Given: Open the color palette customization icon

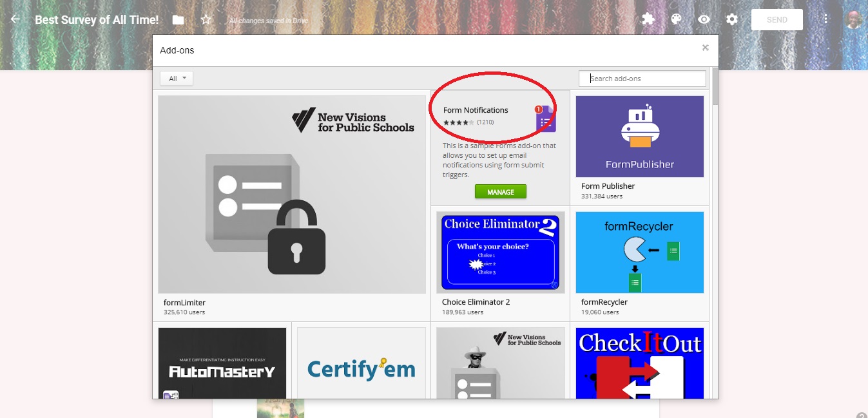Looking at the screenshot, I should pos(676,19).
